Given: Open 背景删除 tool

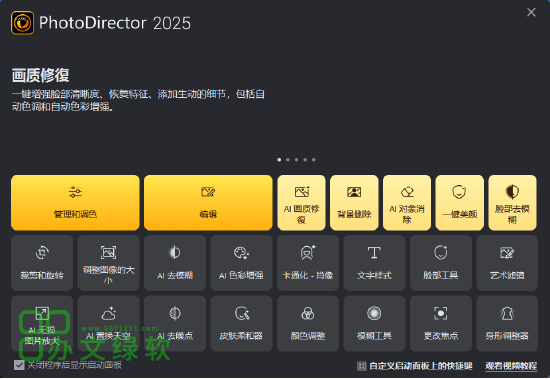Looking at the screenshot, I should point(354,203).
